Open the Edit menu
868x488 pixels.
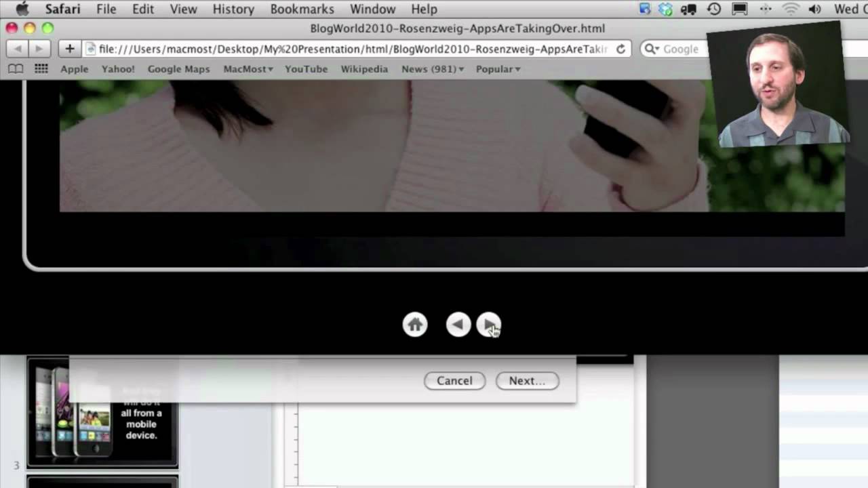coord(143,9)
